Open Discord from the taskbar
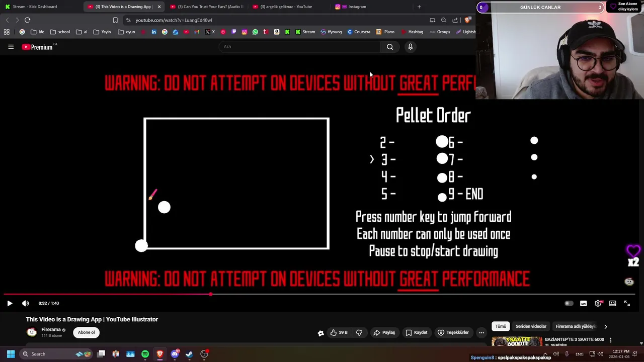The image size is (644, 362). tap(175, 354)
